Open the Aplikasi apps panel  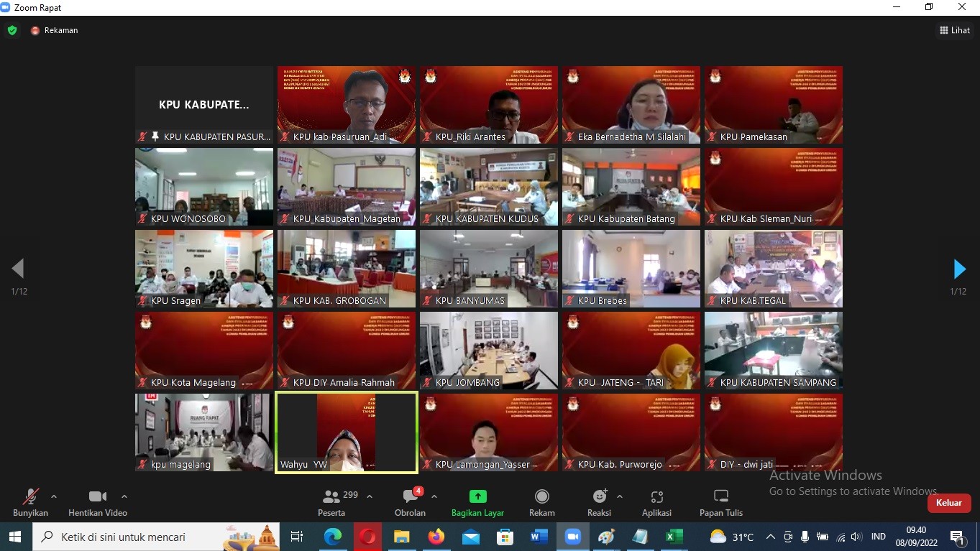(x=656, y=502)
